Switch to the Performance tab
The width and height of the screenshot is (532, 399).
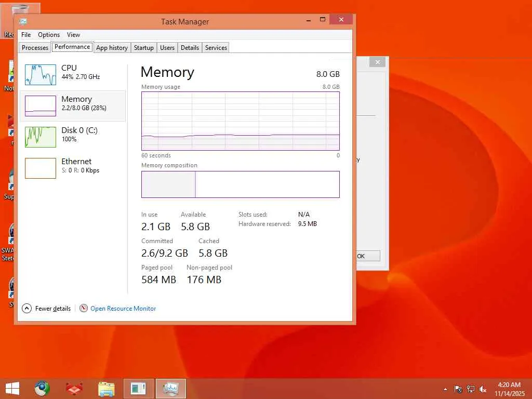(x=72, y=47)
